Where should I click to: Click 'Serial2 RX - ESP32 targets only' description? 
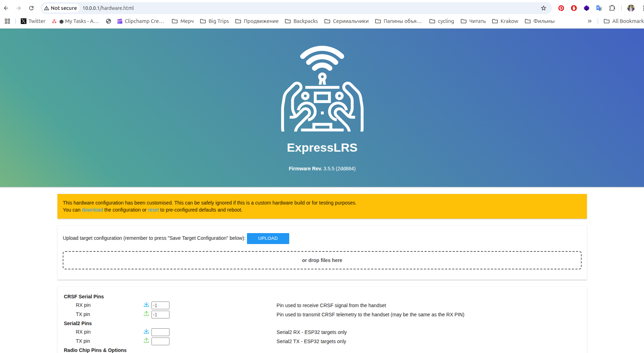311,332
